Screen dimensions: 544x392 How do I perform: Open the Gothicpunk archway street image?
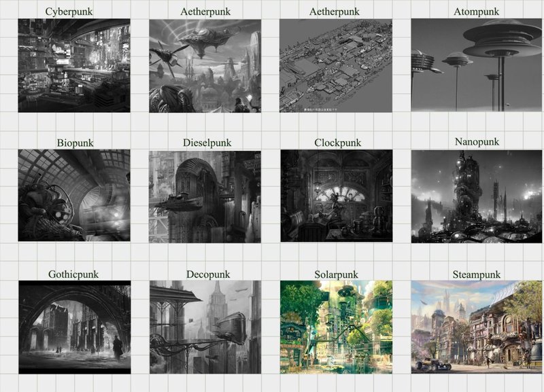pyautogui.click(x=73, y=327)
